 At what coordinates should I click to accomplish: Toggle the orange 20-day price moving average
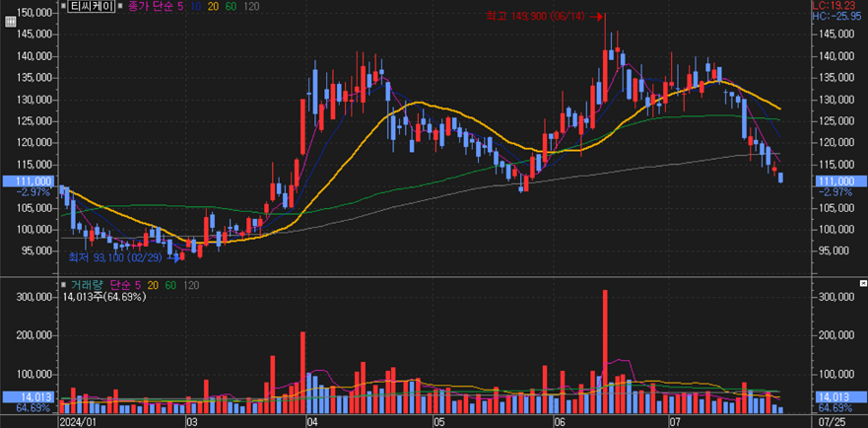coord(214,6)
